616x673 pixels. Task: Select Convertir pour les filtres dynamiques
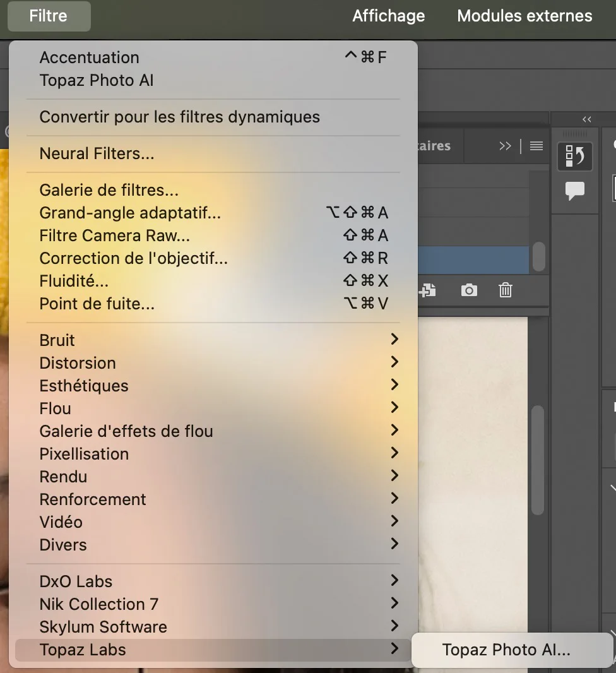(179, 117)
